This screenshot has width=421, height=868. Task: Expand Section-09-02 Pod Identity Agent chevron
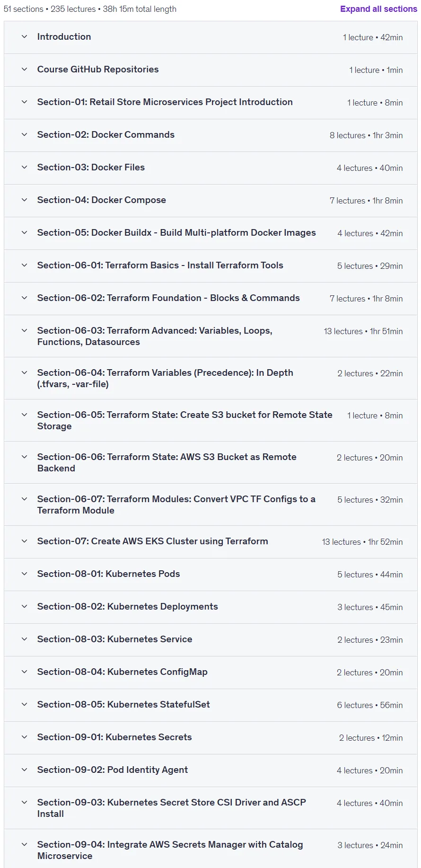25,770
